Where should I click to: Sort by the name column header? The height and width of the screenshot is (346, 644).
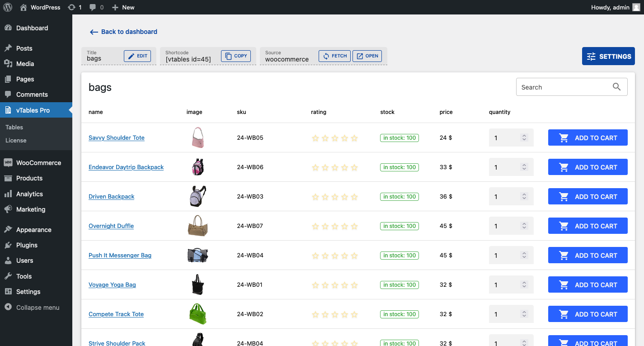click(96, 112)
